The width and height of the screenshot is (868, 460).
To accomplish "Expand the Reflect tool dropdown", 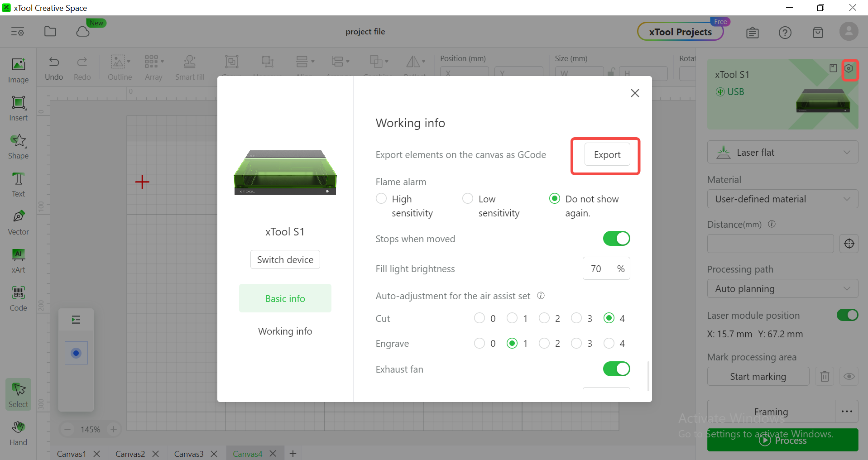I will click(423, 62).
